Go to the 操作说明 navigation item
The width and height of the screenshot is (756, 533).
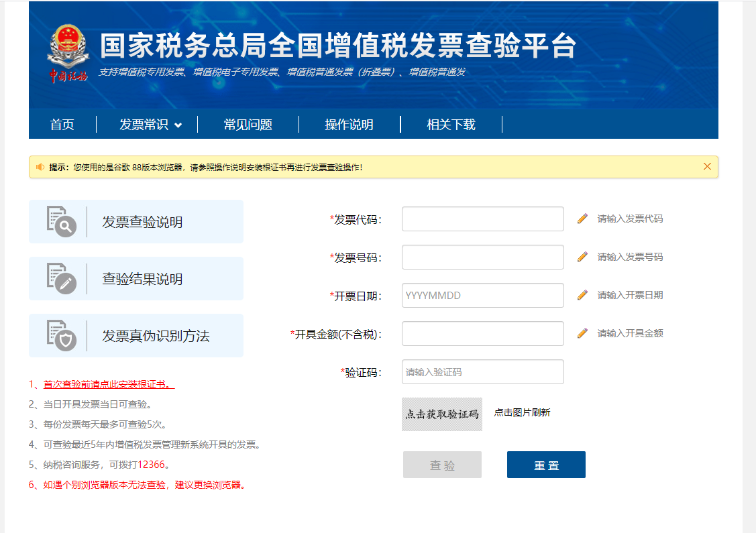pos(349,125)
